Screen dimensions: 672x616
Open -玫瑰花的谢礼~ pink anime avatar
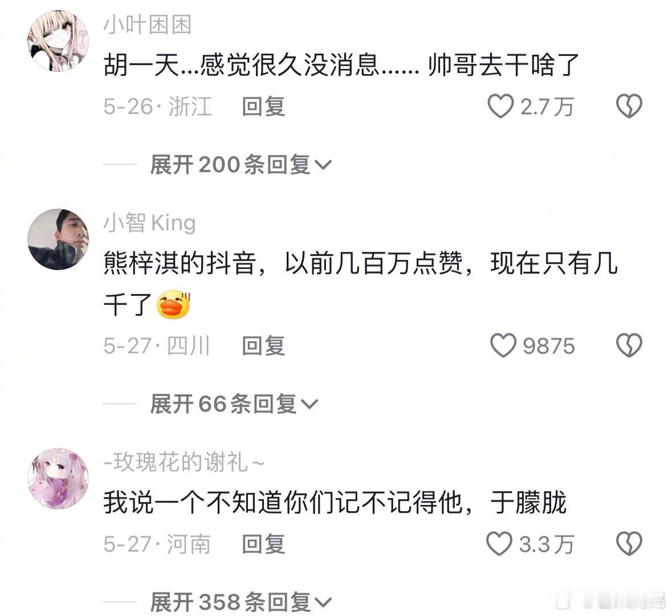pyautogui.click(x=58, y=479)
